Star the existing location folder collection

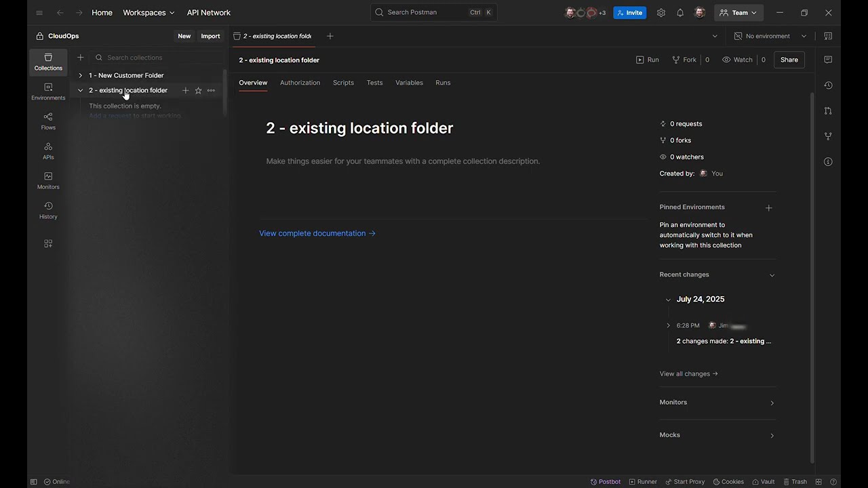coord(198,91)
